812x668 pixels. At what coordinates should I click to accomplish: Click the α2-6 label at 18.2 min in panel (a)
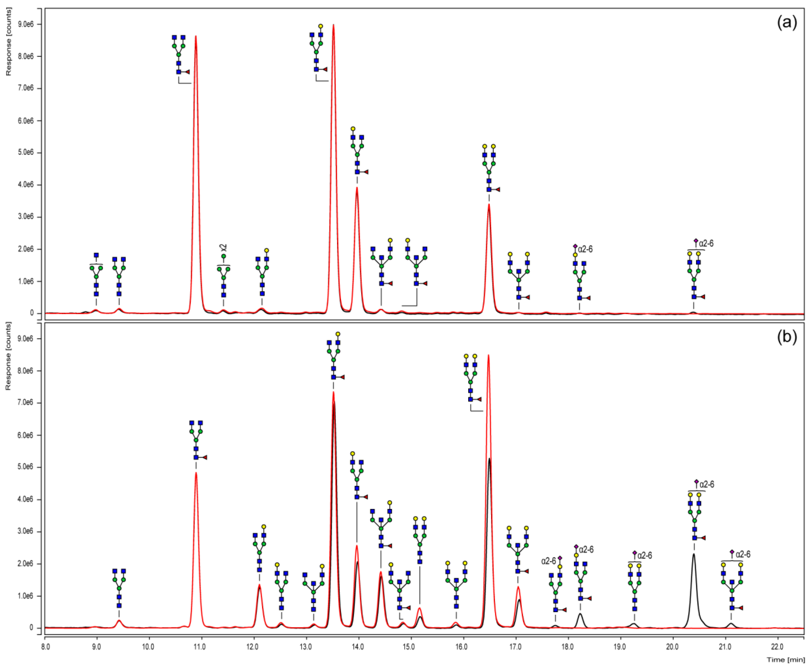[585, 249]
